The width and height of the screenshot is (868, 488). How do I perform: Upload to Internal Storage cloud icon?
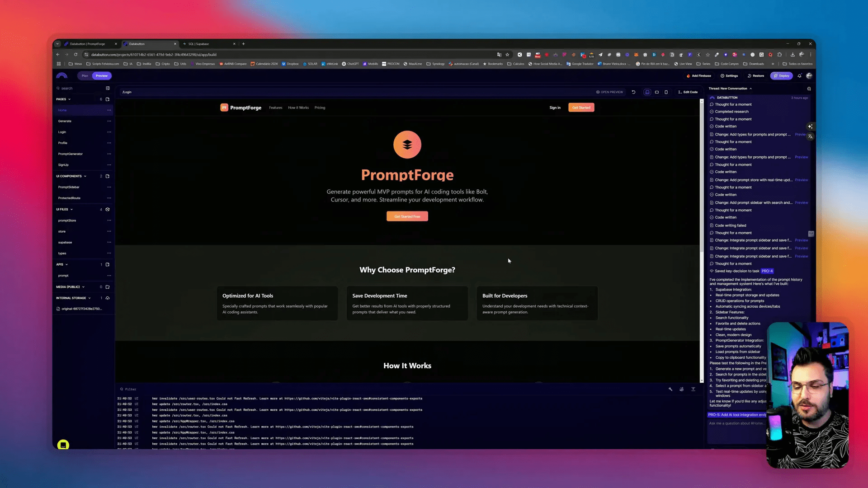coord(108,298)
